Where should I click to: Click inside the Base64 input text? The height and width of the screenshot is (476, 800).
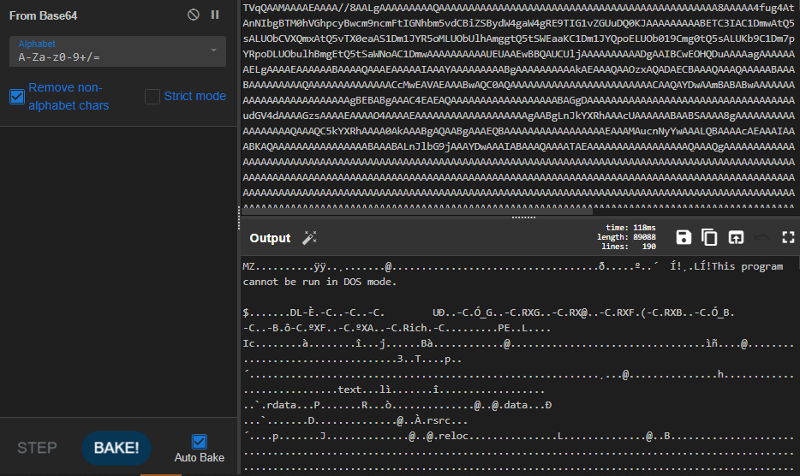(x=518, y=105)
